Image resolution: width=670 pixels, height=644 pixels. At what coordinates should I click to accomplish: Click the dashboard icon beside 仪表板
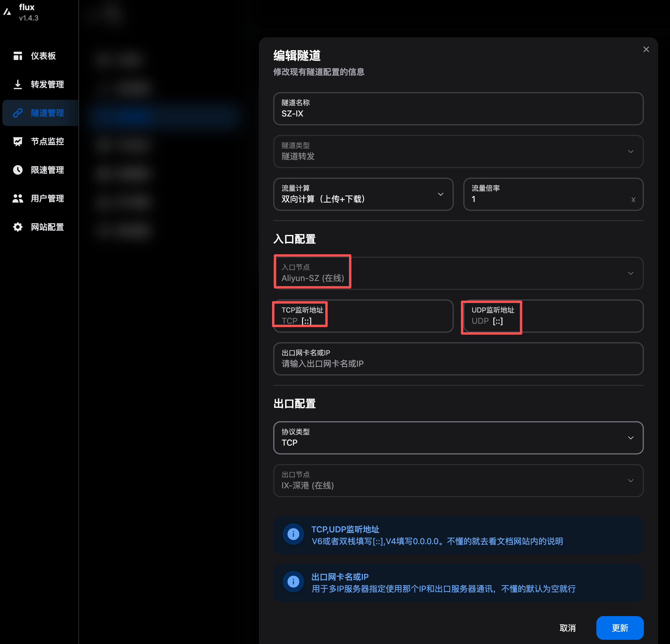[18, 56]
